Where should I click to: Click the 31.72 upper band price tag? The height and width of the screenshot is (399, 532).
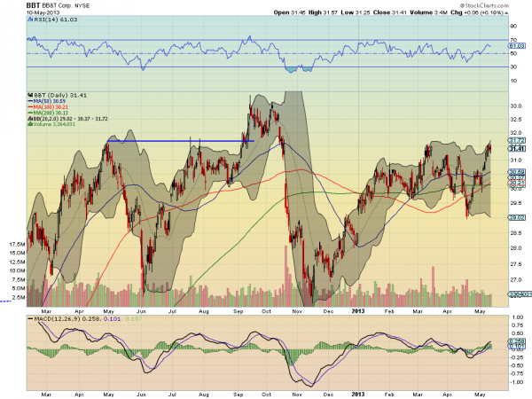517,140
